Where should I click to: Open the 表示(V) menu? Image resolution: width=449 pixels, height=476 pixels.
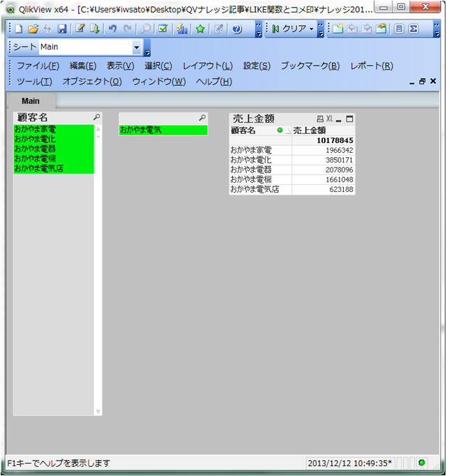pyautogui.click(x=120, y=66)
